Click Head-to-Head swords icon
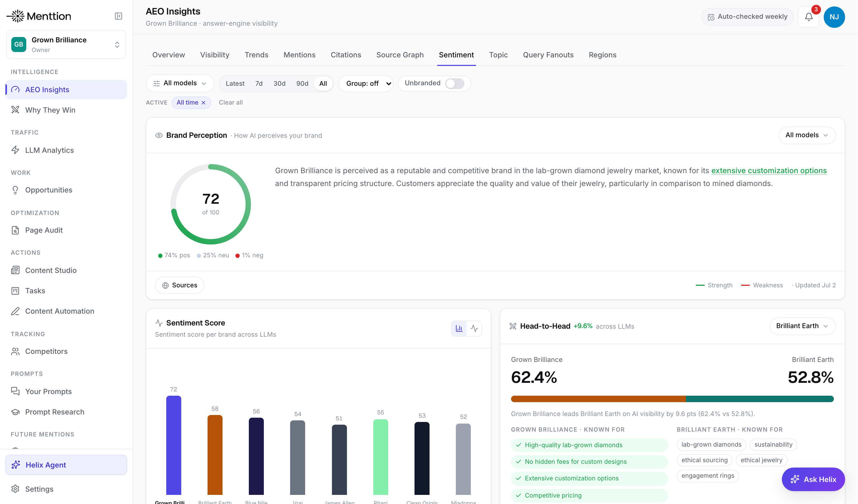Viewport: 858px width, 504px height. (513, 326)
